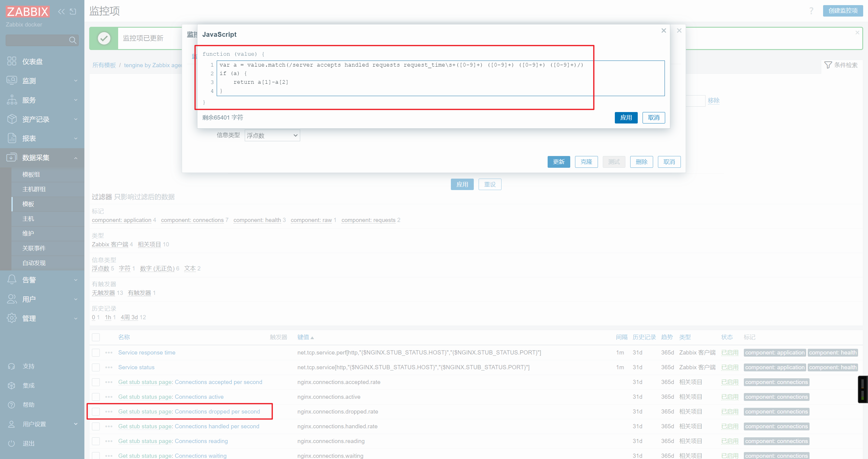The width and height of the screenshot is (868, 459).
Task: Click the 更新 button
Action: click(559, 162)
